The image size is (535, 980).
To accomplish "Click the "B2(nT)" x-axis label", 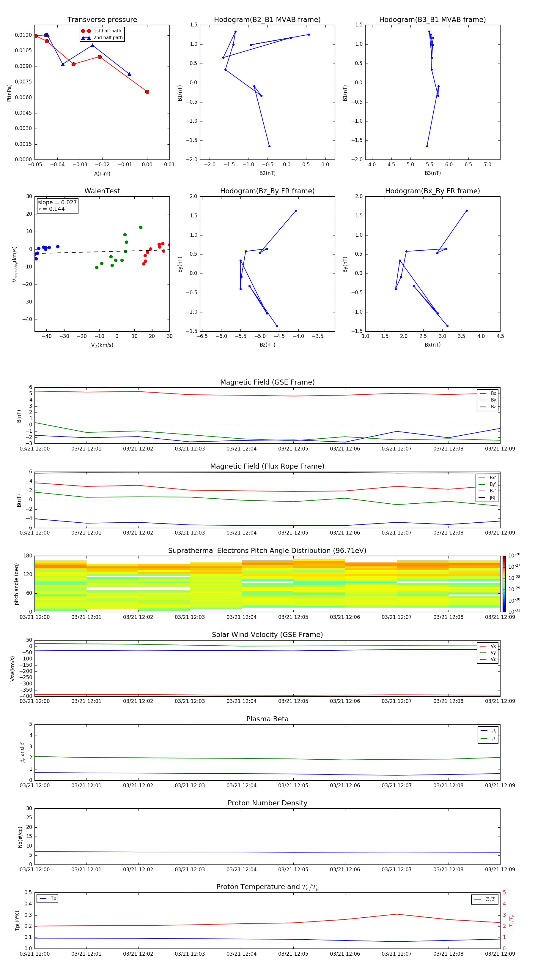I will pos(267,173).
